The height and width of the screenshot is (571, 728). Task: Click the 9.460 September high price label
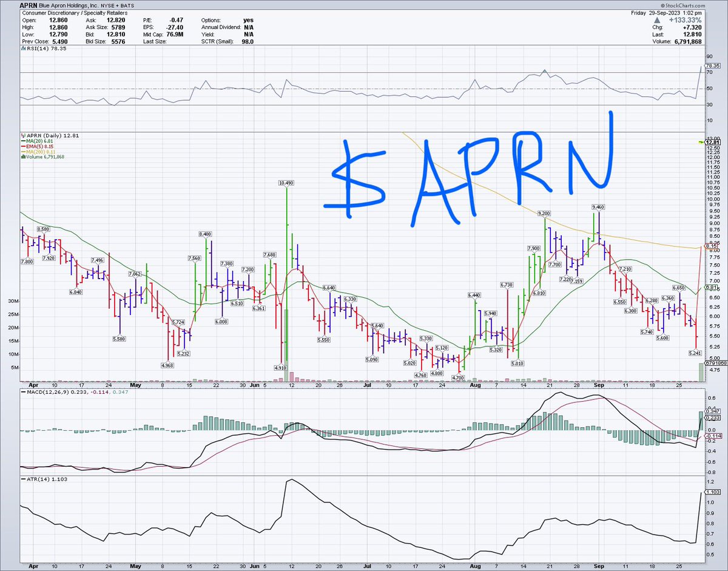[599, 208]
